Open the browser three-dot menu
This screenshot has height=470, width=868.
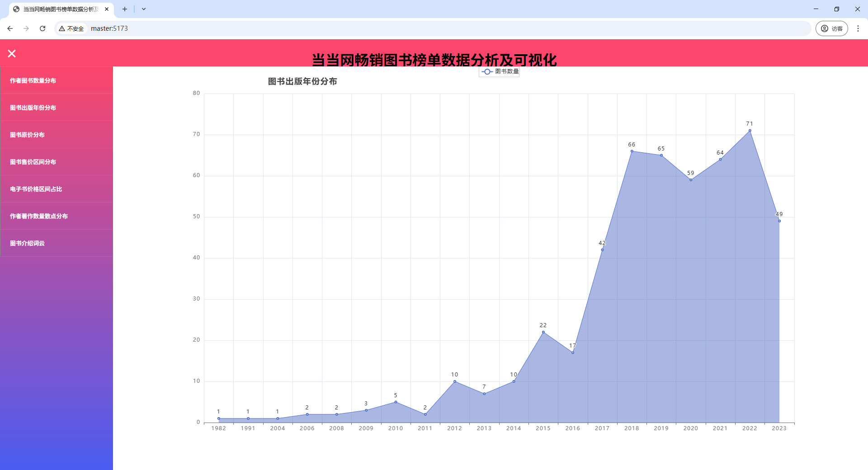[858, 28]
